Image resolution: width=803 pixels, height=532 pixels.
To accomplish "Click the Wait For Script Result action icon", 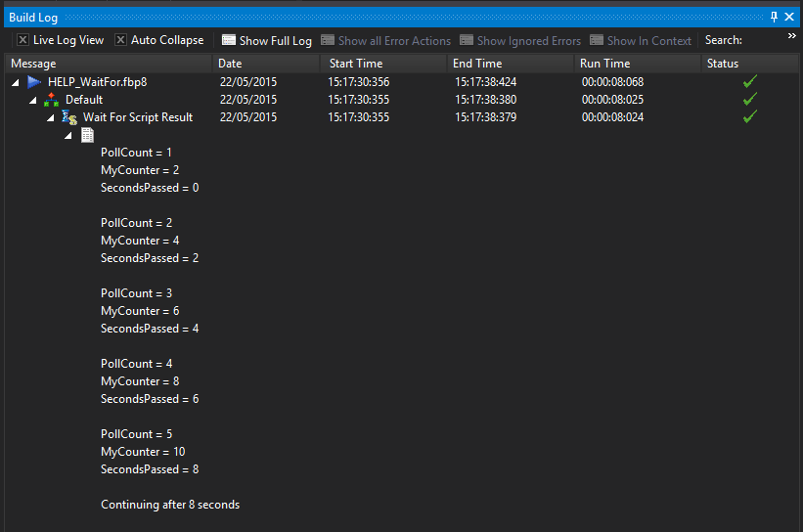I will (69, 117).
